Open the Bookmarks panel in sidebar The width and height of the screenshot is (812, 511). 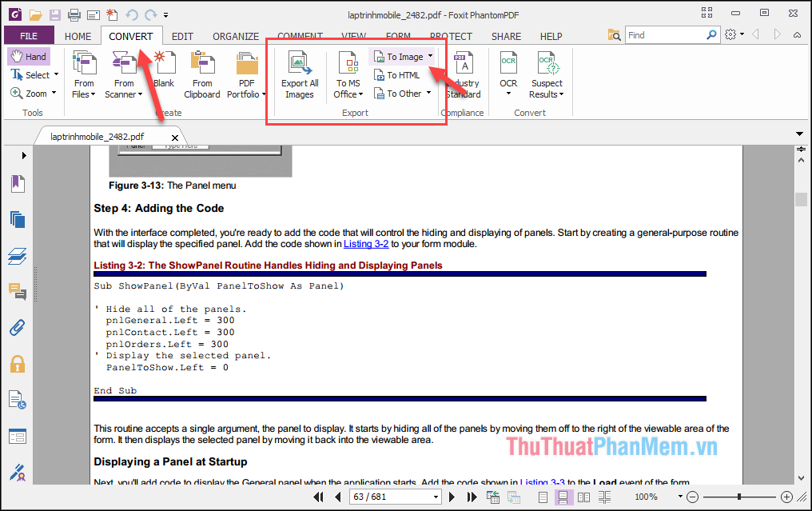[x=18, y=183]
